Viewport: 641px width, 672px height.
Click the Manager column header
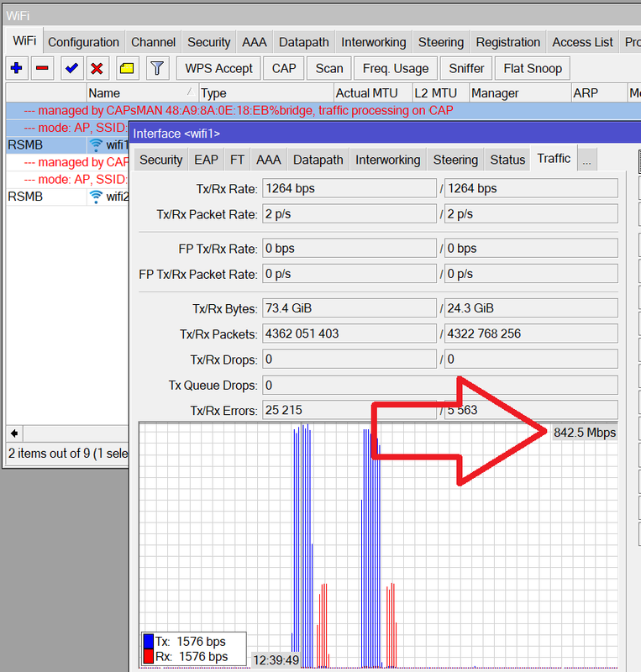[x=520, y=93]
